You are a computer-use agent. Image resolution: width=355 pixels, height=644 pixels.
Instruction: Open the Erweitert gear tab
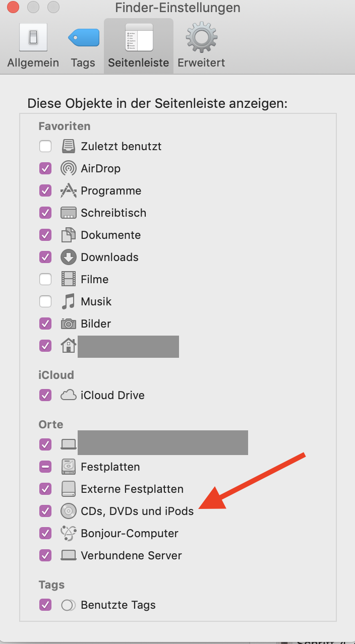[x=201, y=46]
